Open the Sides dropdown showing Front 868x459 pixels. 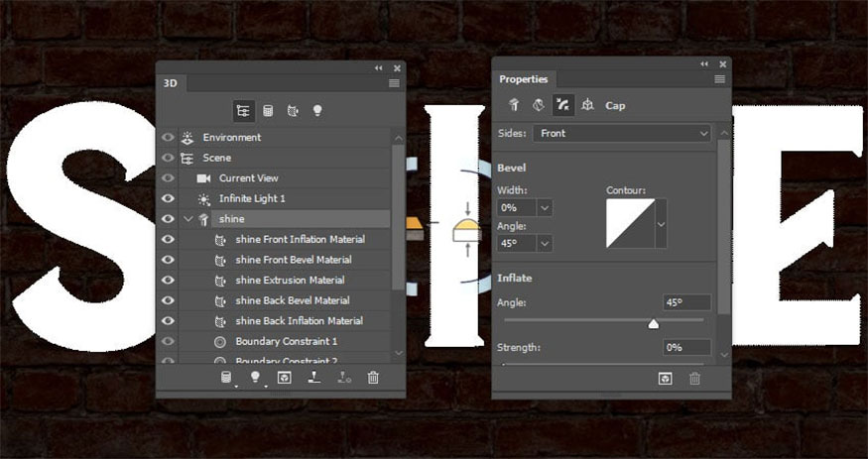(x=622, y=133)
